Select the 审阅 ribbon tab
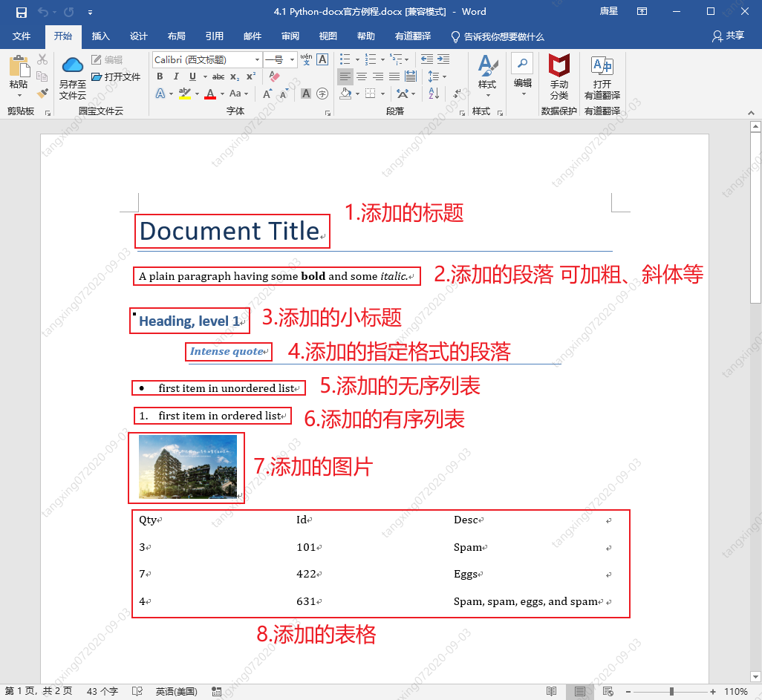The image size is (762, 700). click(x=290, y=36)
